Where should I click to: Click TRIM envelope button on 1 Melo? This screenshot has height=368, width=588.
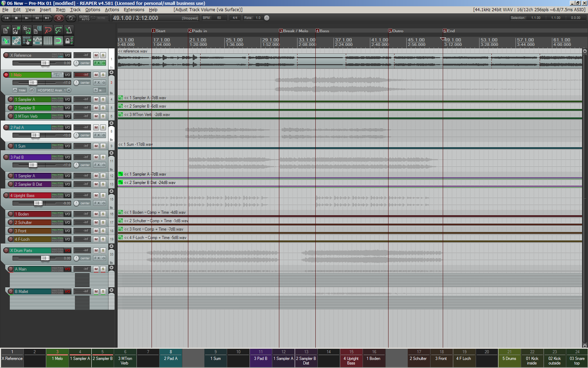19,90
